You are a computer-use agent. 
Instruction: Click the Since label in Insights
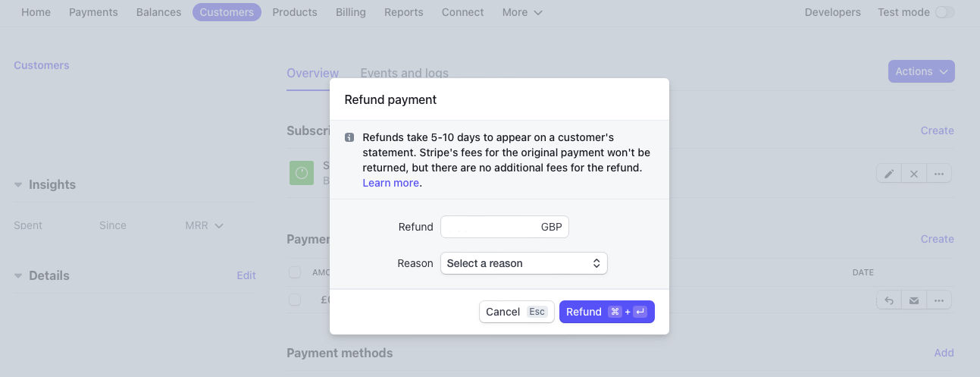pos(113,225)
